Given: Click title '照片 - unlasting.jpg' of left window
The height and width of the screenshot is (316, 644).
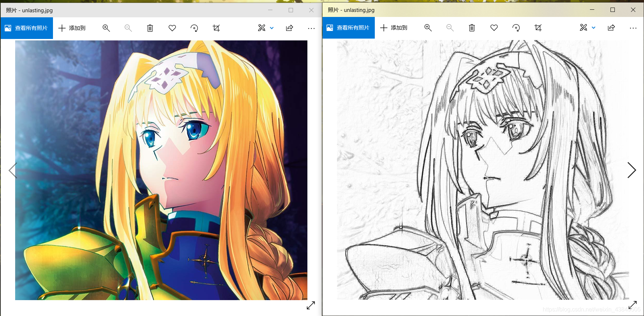Looking at the screenshot, I should pyautogui.click(x=29, y=10).
